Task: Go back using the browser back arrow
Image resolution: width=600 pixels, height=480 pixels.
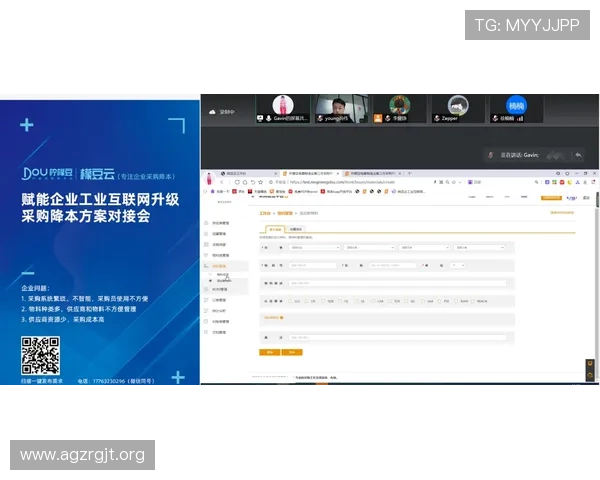Action: click(222, 182)
